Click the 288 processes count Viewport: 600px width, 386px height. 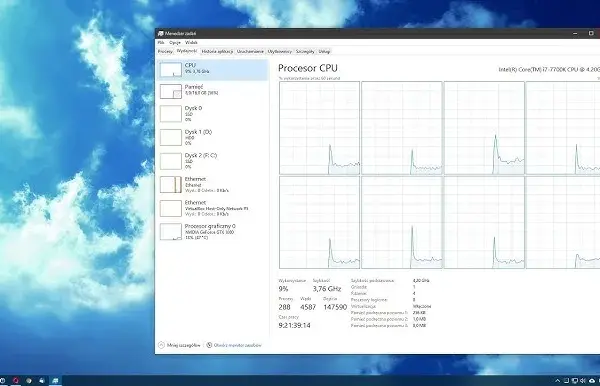coord(284,307)
